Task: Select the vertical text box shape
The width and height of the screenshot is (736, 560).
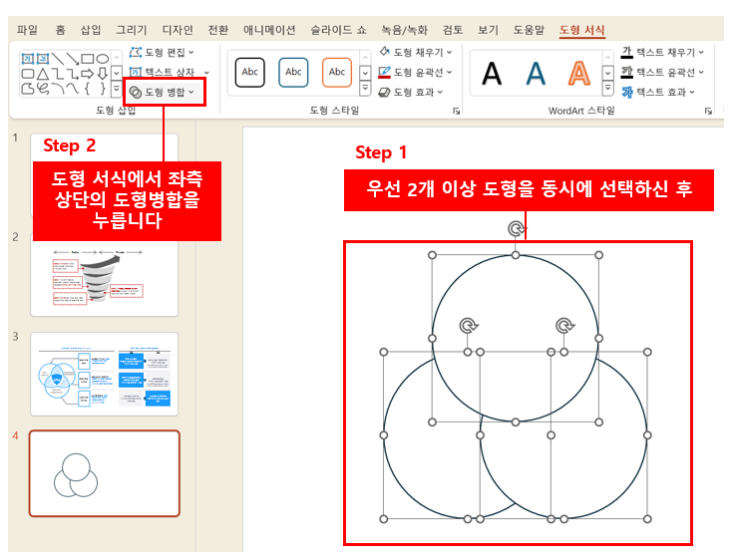Action: 43,59
